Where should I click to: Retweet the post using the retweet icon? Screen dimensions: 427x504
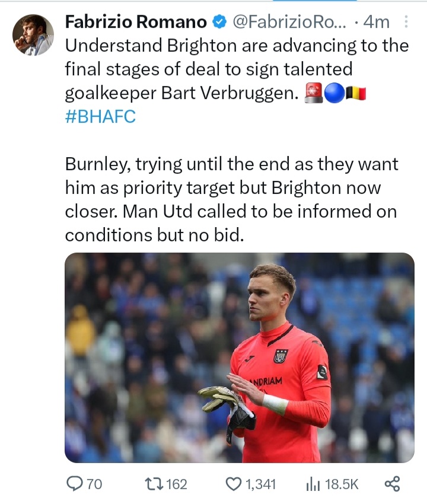tap(154, 483)
